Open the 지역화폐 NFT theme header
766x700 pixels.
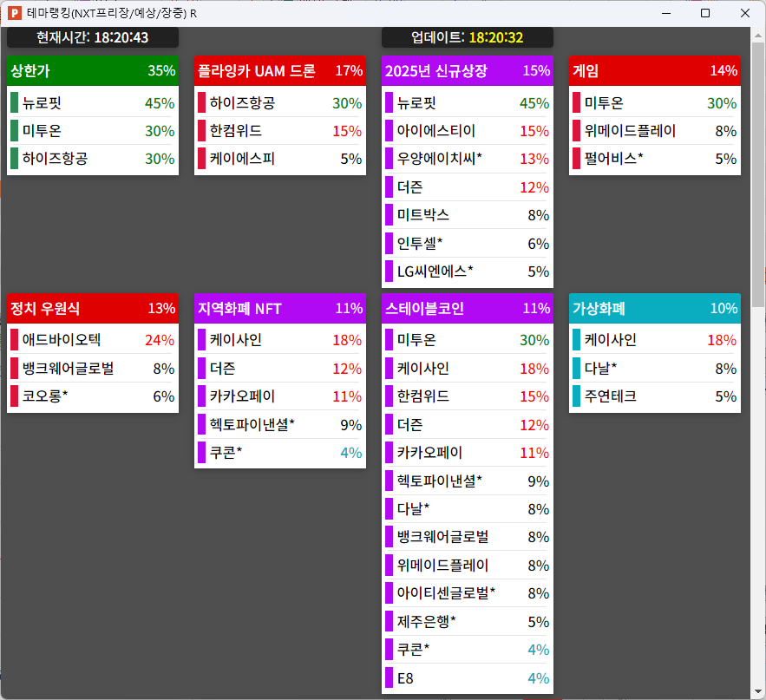point(280,308)
